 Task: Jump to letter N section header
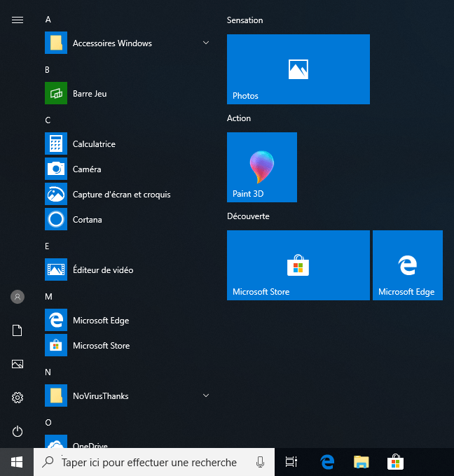48,372
